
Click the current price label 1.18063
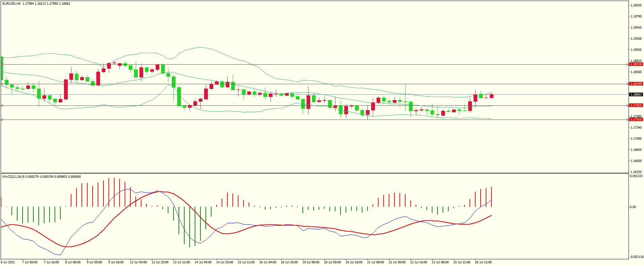point(636,95)
